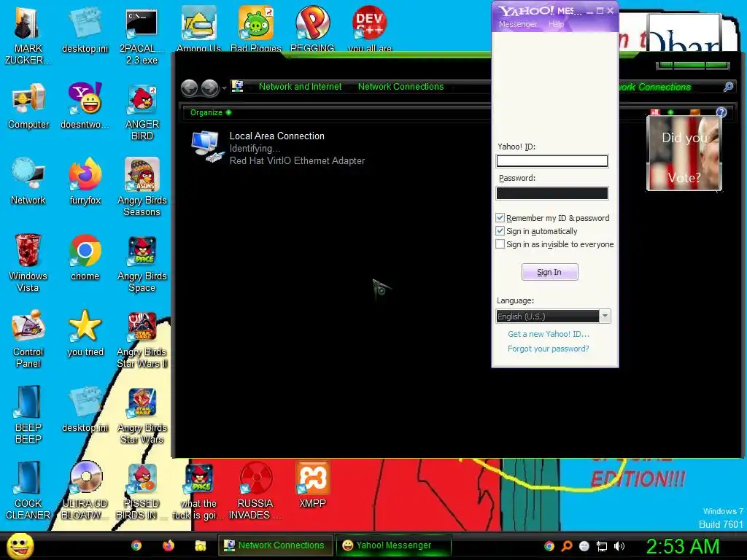
Task: Click the magnifier tray icon
Action: pos(566,546)
